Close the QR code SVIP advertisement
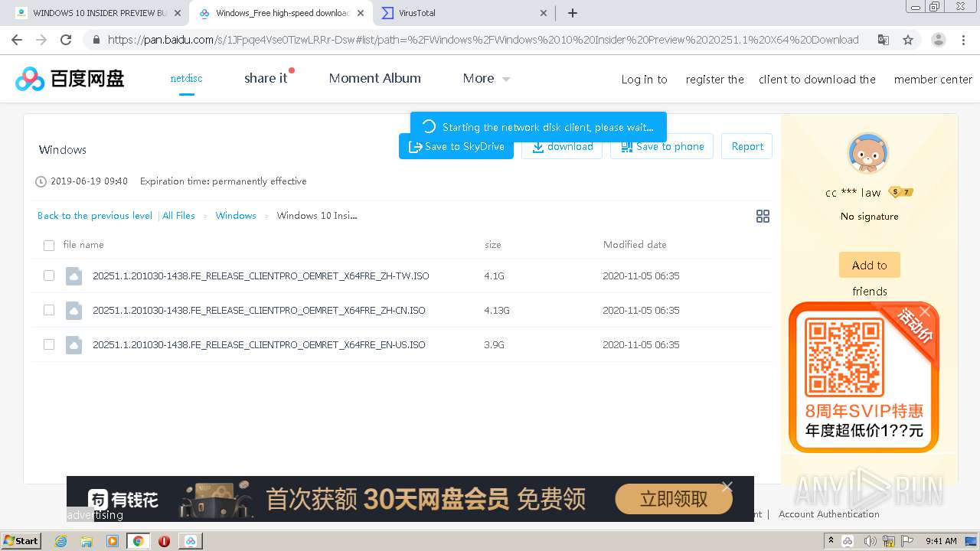 point(925,311)
